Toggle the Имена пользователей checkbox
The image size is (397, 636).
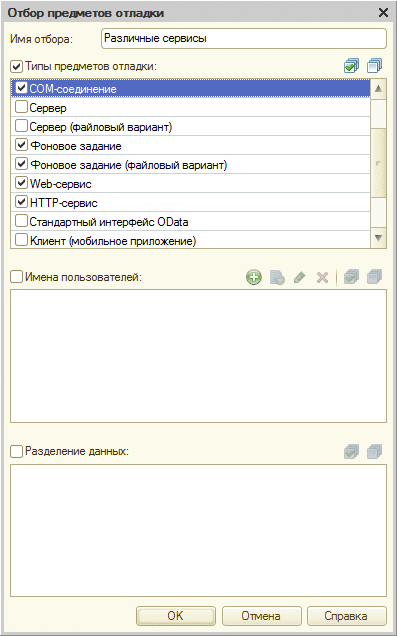point(17,277)
